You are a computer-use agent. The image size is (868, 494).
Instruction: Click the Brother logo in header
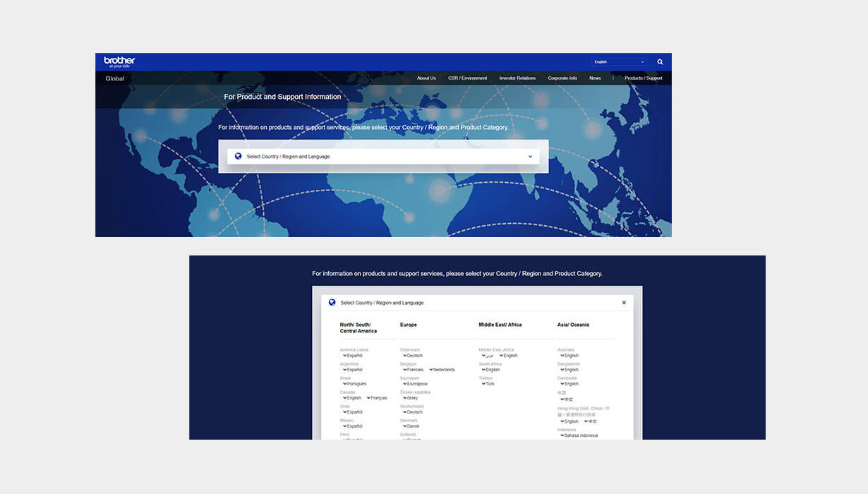click(119, 61)
